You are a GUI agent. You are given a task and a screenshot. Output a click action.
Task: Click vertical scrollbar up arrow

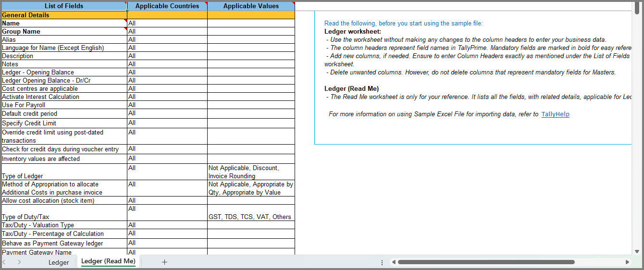point(637,4)
